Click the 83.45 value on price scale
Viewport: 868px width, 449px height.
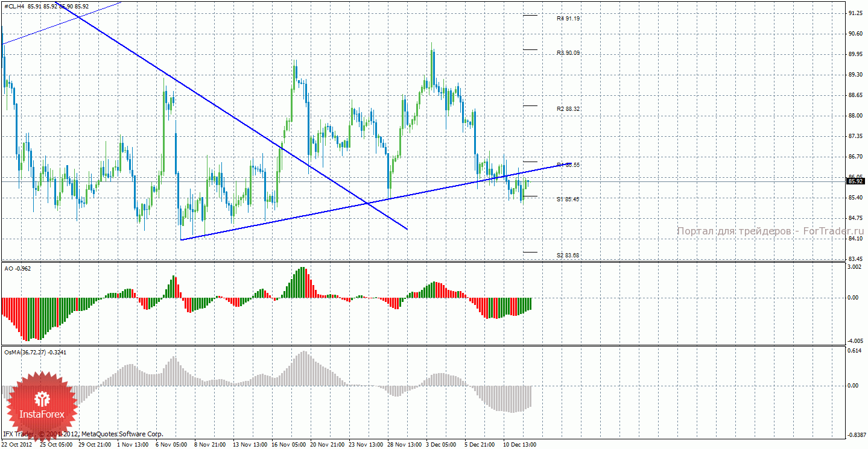[855, 259]
